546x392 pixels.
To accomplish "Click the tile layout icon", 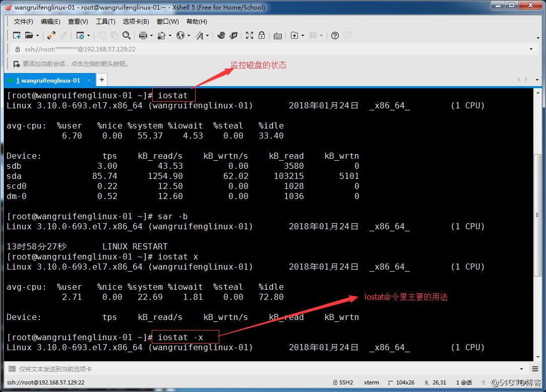I will point(313,35).
